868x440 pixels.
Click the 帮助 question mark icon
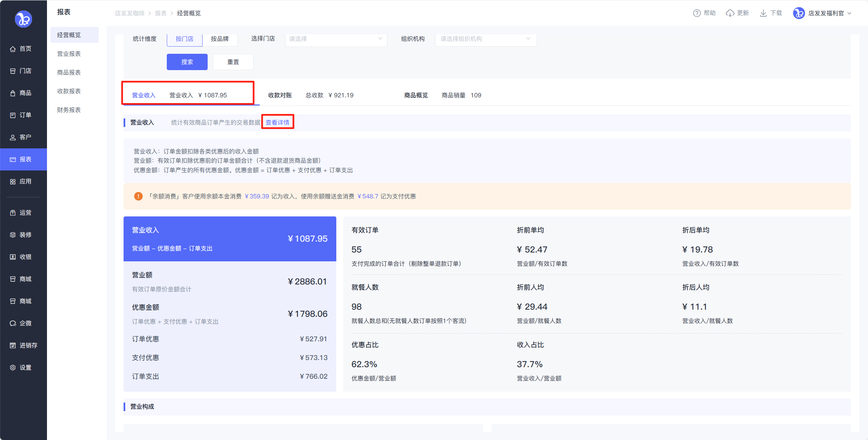pos(697,13)
